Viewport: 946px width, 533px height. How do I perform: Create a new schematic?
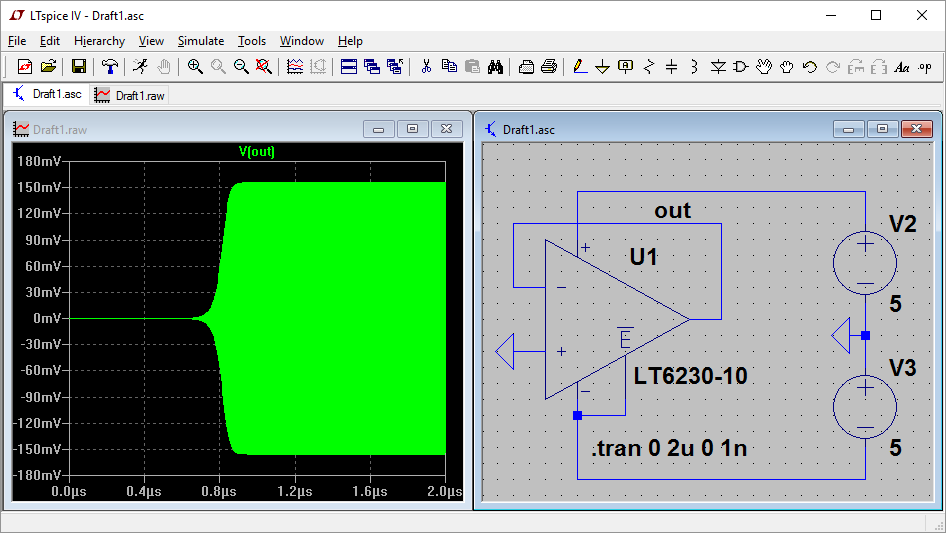pos(25,66)
